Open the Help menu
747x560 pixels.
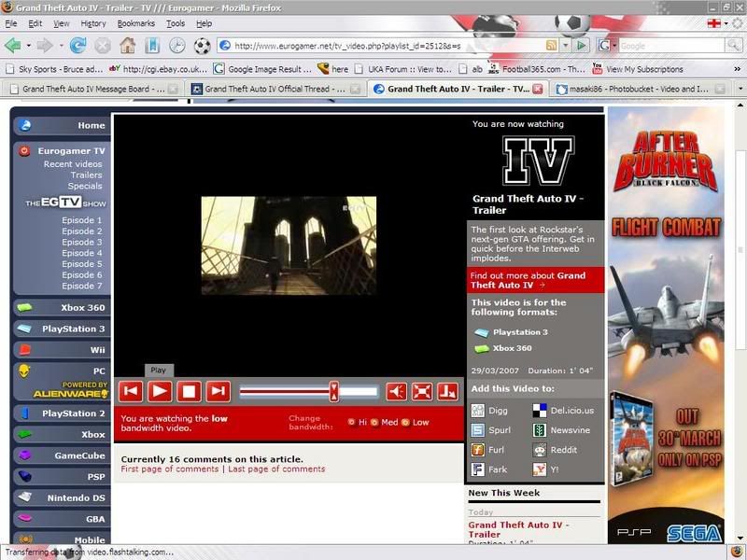coord(204,23)
